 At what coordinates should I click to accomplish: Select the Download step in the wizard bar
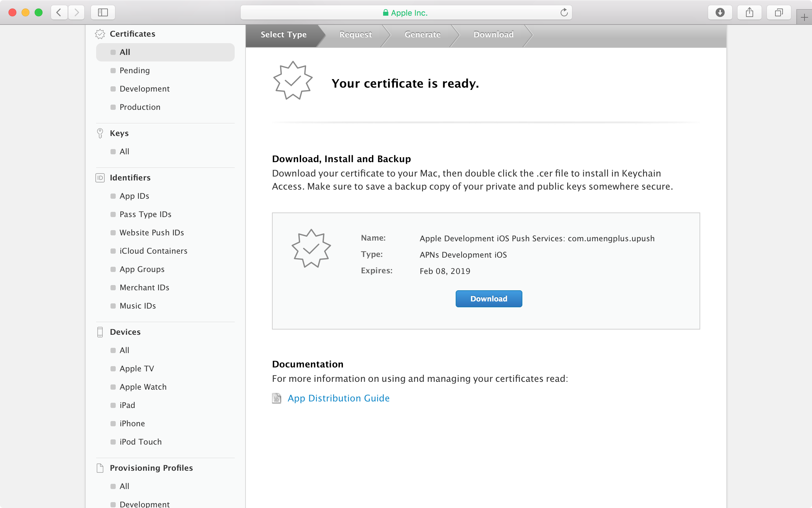[x=493, y=35]
